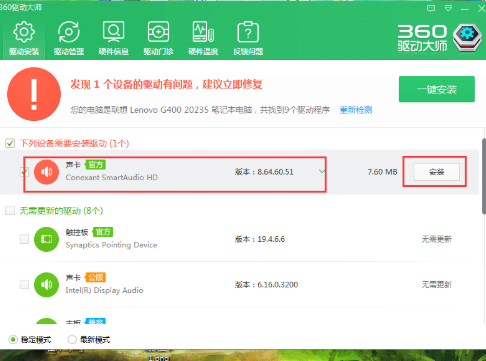Check the Intel(R) Display Audio checkbox
This screenshot has height=361, width=486.
(x=24, y=284)
